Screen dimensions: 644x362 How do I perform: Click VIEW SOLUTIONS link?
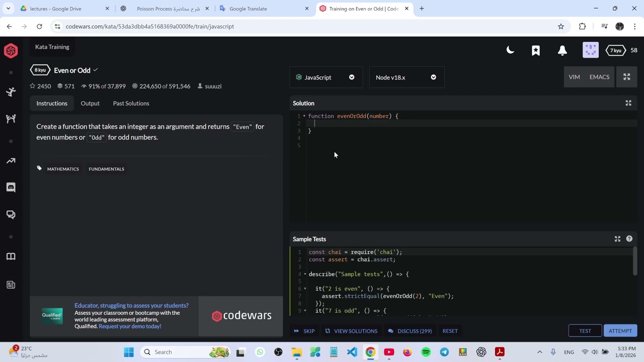351,331
